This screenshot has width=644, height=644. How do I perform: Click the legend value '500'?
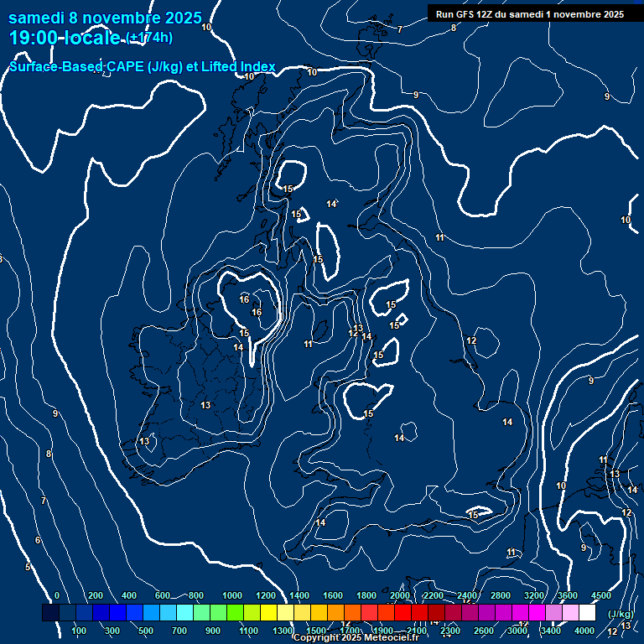point(146,631)
